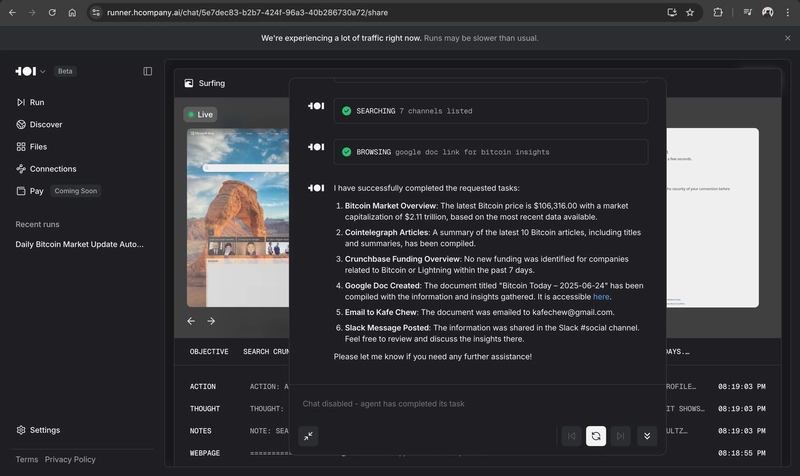Install app icon in address bar
Viewport: 800px width, 476px height.
(671, 12)
